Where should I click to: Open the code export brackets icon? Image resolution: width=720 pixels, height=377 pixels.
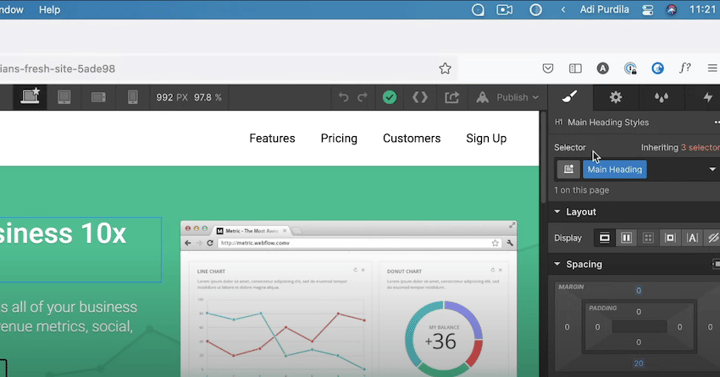pyautogui.click(x=420, y=97)
